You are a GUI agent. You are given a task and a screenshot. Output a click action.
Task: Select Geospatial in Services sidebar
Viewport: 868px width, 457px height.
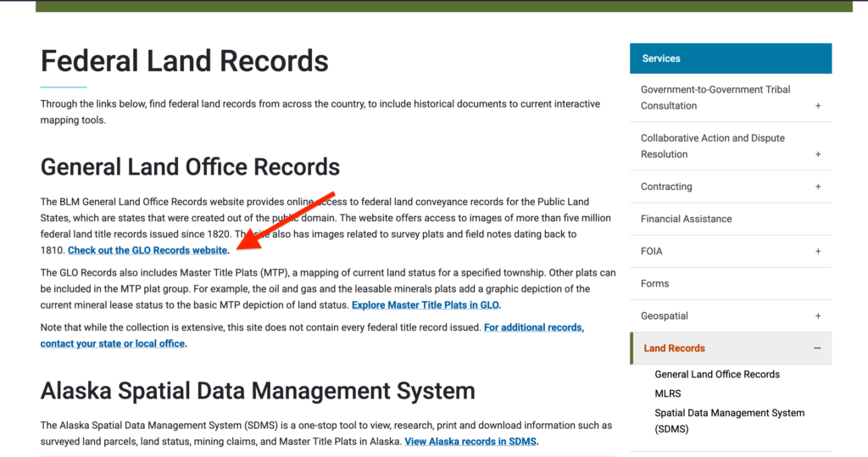[x=665, y=316]
